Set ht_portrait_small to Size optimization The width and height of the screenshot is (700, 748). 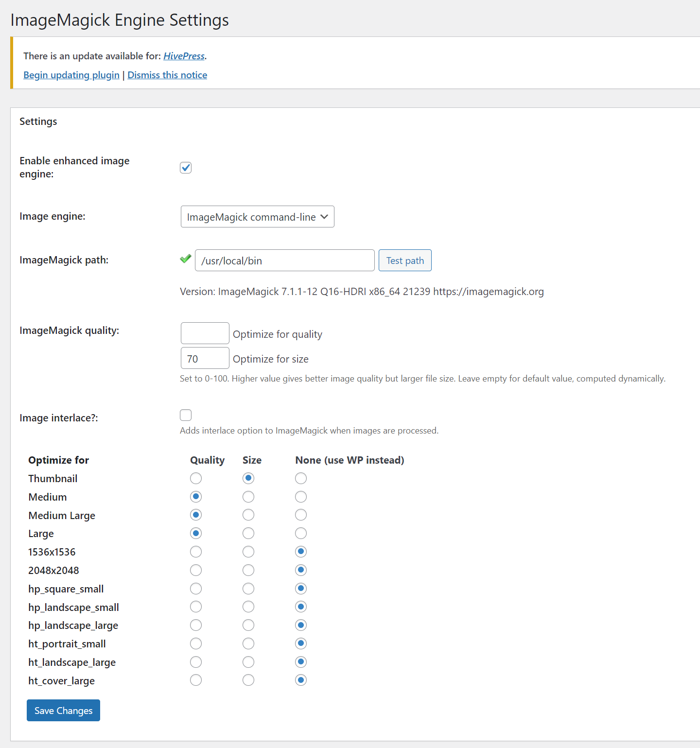click(248, 644)
